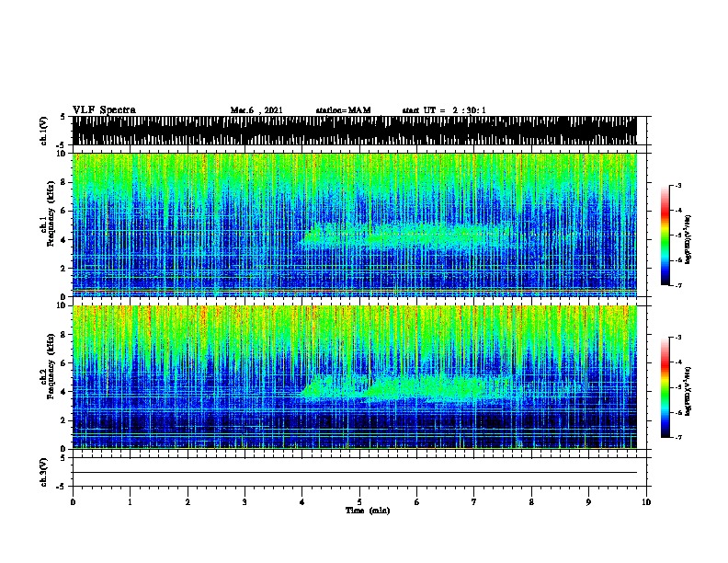
Task: Click time axis tick label "9"
Action: coord(588,501)
